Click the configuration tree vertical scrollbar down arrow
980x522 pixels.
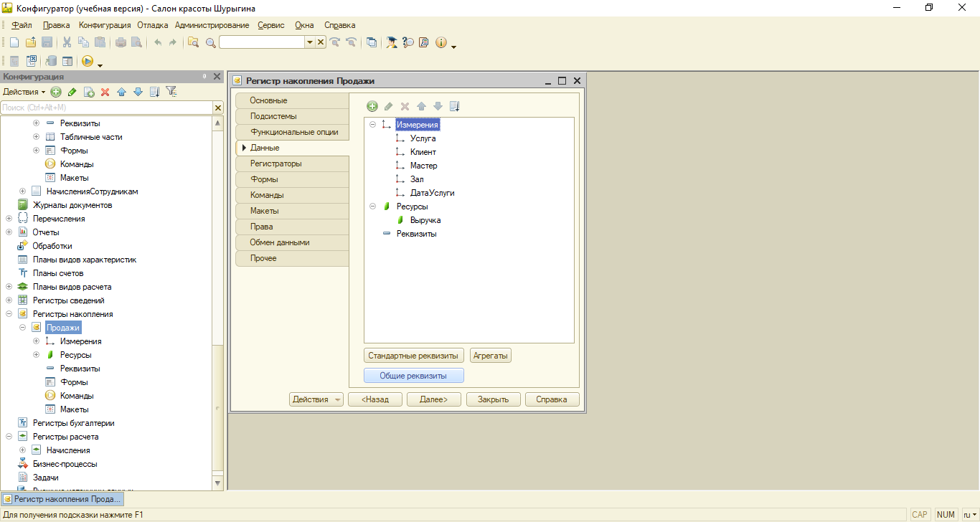click(218, 483)
